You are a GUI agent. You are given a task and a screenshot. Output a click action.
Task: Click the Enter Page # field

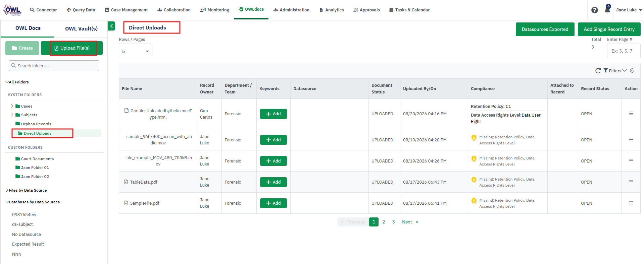coord(624,51)
